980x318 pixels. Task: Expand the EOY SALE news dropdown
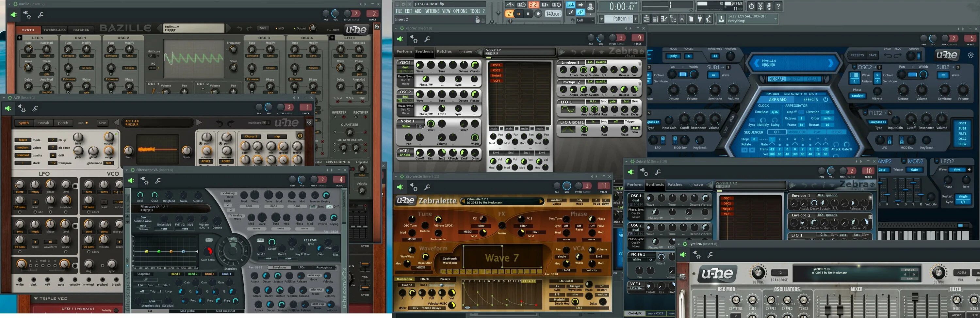(775, 19)
